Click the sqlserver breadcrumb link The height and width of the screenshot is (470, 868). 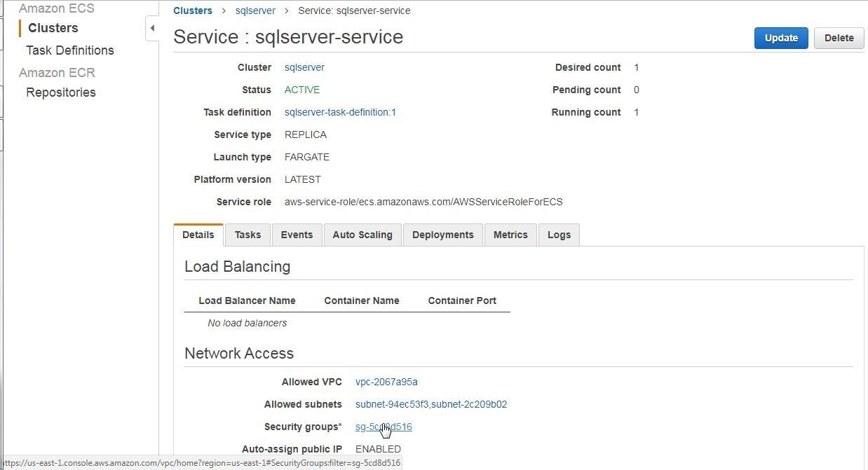(x=256, y=11)
